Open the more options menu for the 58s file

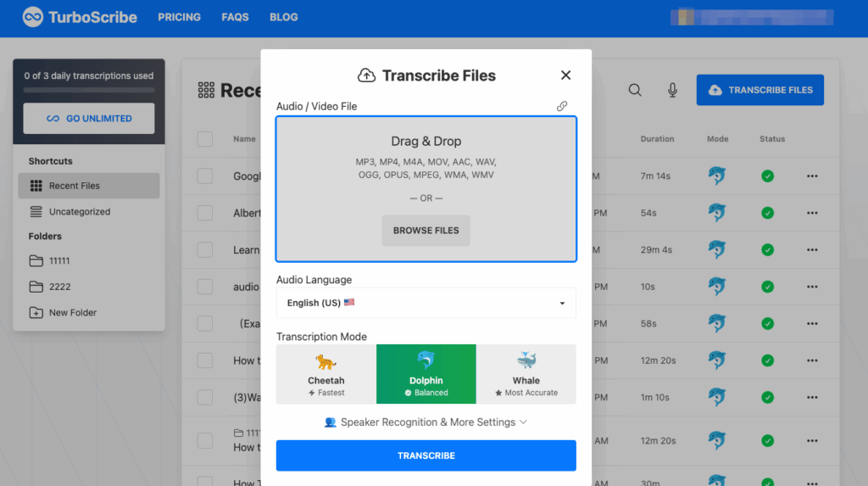click(x=812, y=324)
